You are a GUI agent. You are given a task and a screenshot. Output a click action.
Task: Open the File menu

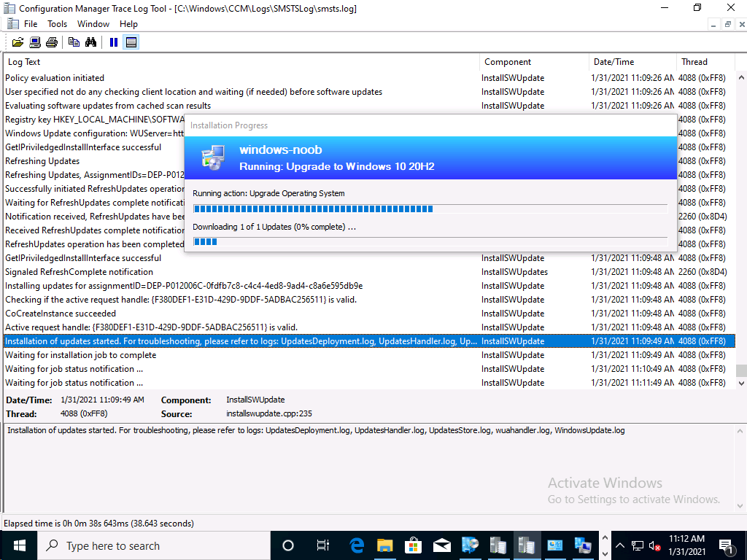(x=31, y=24)
